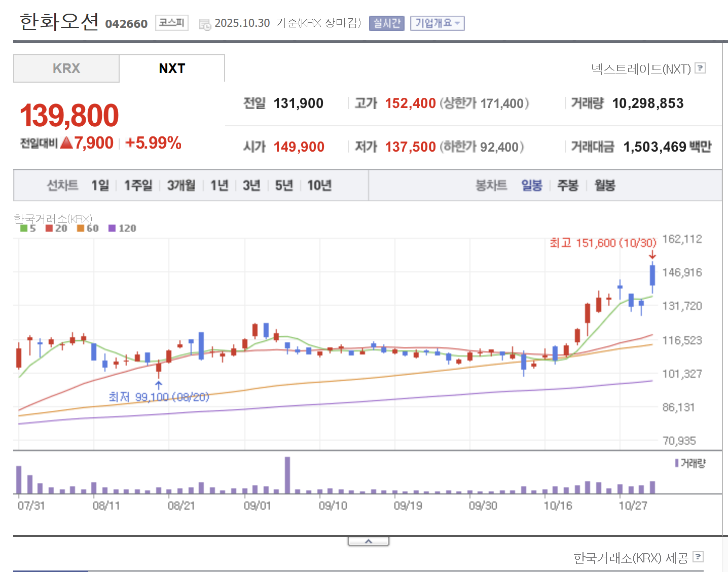Click the 넥스트레이드(NXT) link text
Image resolution: width=728 pixels, height=572 pixels.
pos(641,69)
